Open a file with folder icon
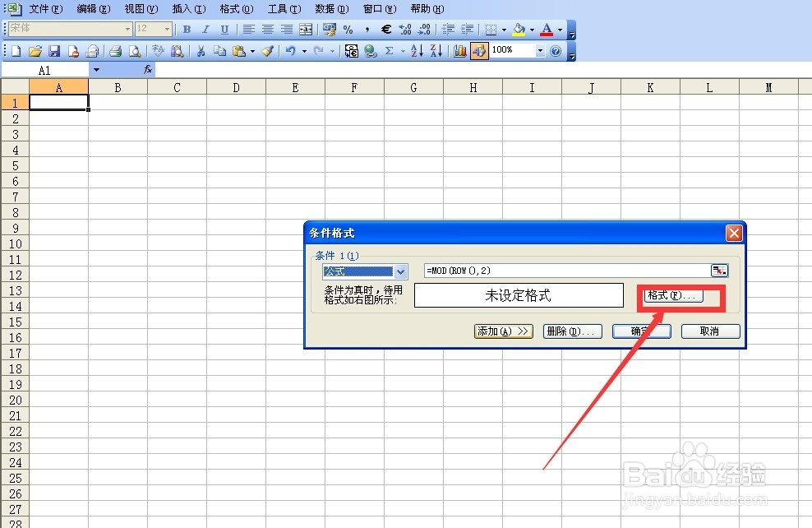This screenshot has width=812, height=528. point(35,51)
